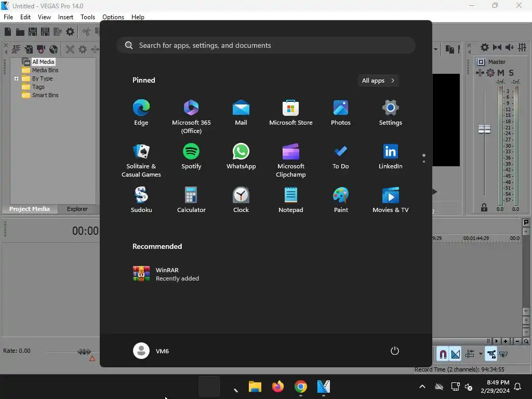Screen dimensions: 532x399
Task: Click the Chrome icon in the taskbar
Action: pos(301,387)
